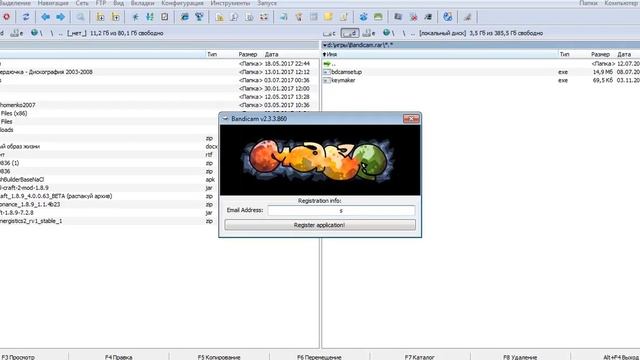Click the keymaker graffiti logo image
The image size is (640, 360).
pos(320,160)
